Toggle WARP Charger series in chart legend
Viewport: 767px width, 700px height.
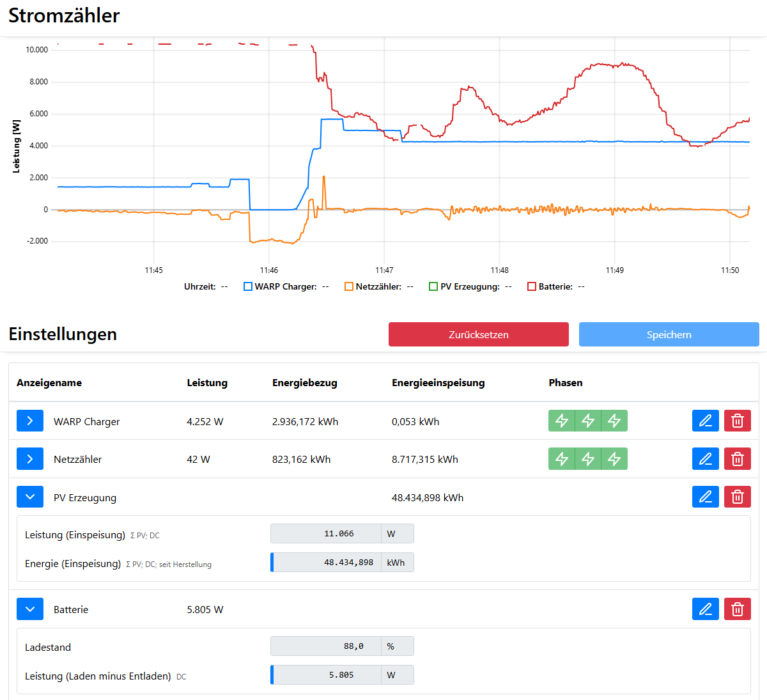click(x=248, y=286)
